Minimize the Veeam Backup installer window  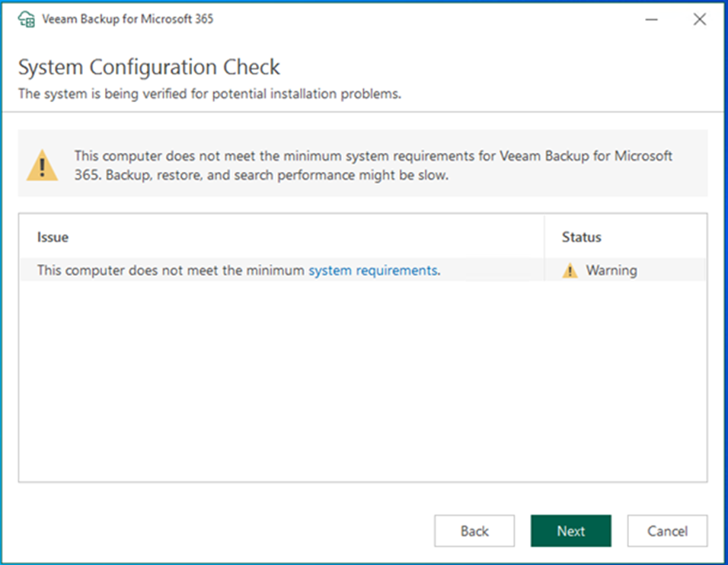click(x=651, y=20)
